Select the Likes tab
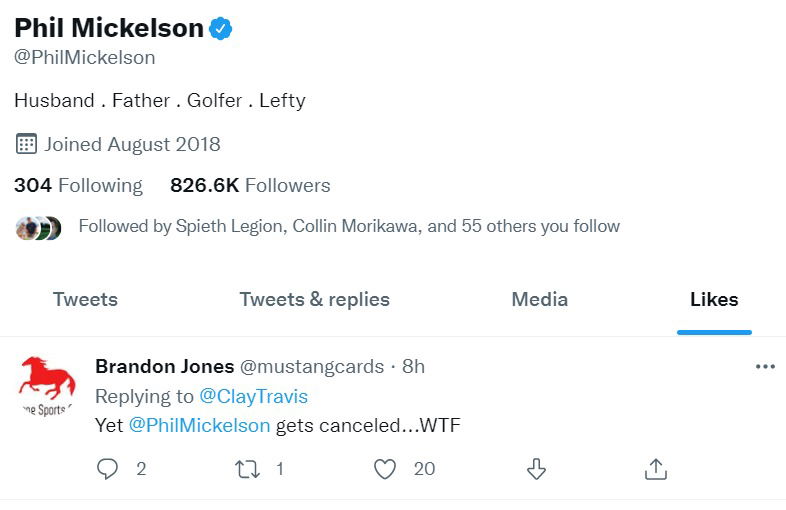The image size is (786, 510). pyautogui.click(x=714, y=299)
